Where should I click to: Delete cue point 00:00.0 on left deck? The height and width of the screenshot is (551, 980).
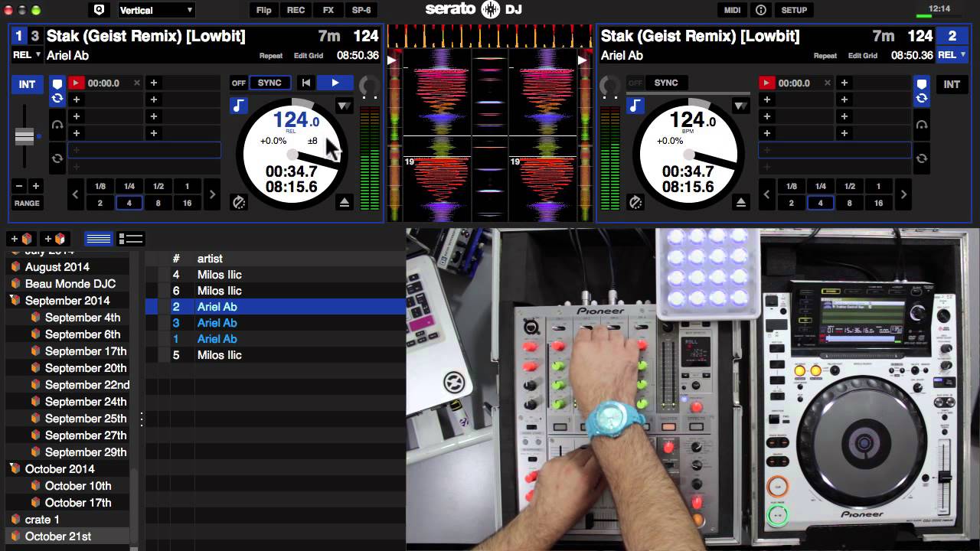(137, 83)
